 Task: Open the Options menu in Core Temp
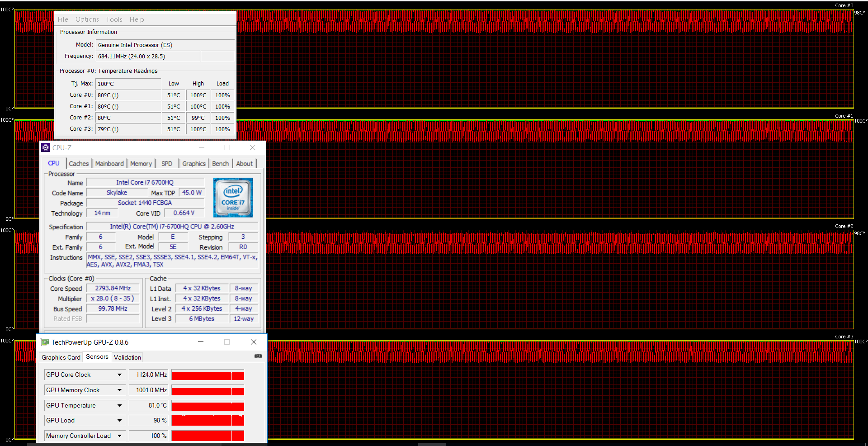[87, 19]
